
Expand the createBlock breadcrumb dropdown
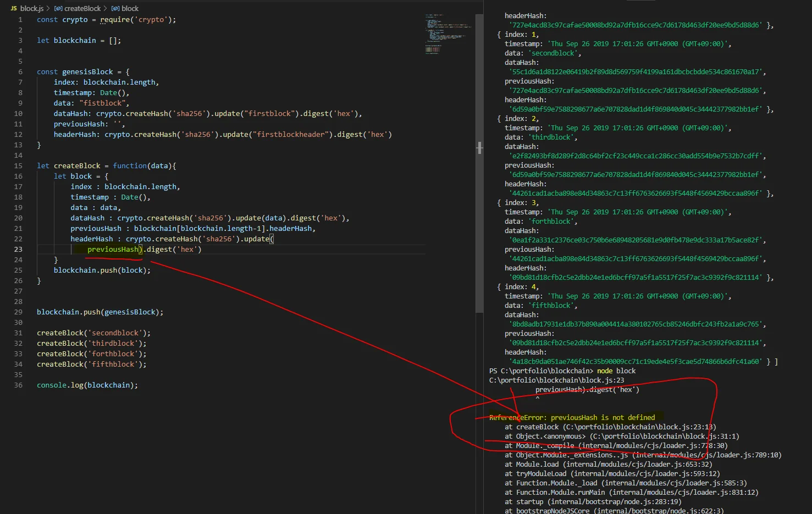[82, 8]
